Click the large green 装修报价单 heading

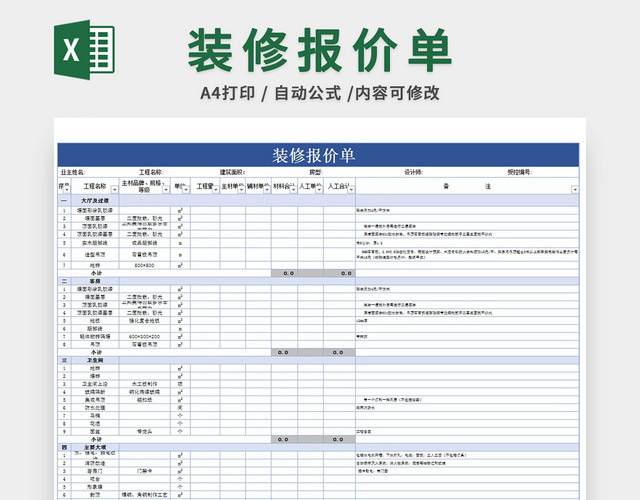click(320, 51)
